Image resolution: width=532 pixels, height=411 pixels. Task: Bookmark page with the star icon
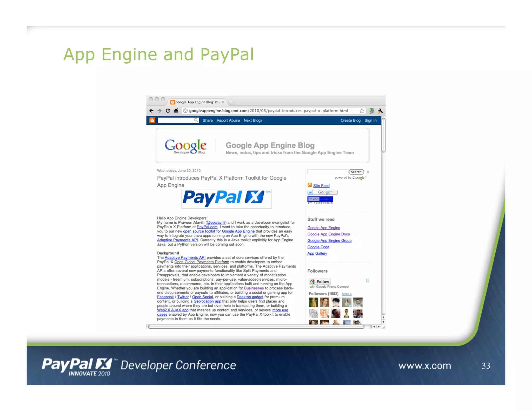(x=362, y=111)
